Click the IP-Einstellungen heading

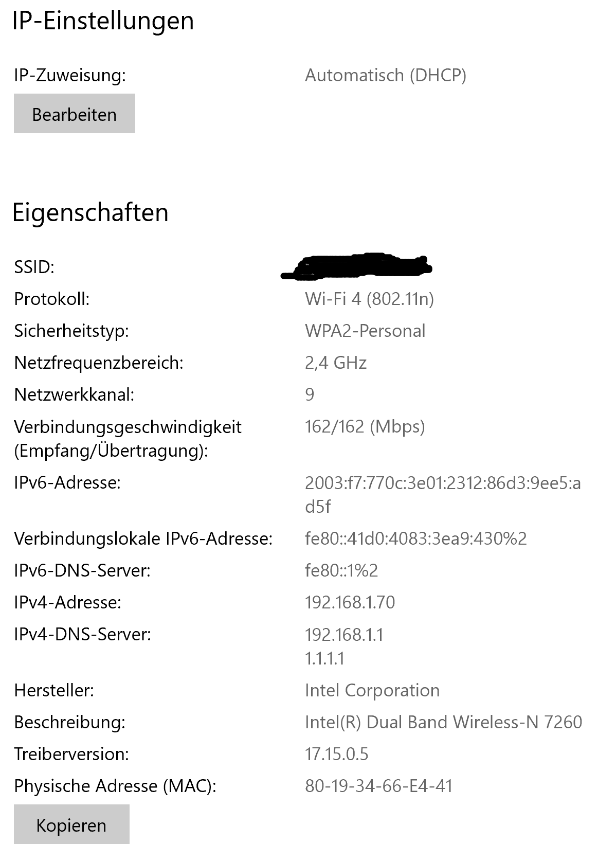[103, 21]
